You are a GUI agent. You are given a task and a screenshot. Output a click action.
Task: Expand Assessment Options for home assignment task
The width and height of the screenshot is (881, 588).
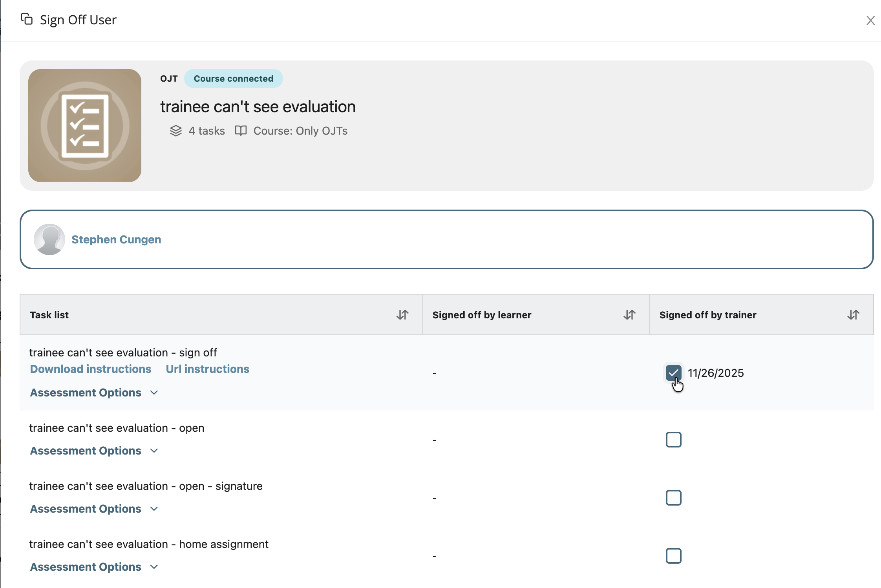tap(94, 567)
